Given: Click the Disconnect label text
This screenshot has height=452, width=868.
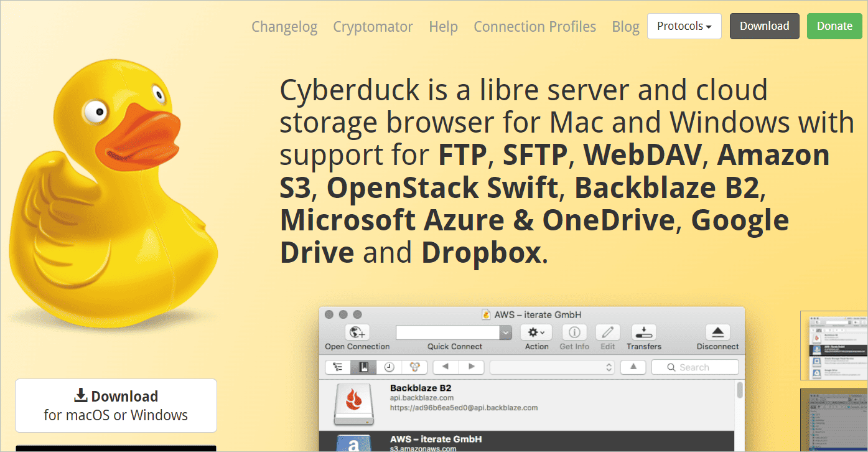Looking at the screenshot, I should pyautogui.click(x=717, y=347).
